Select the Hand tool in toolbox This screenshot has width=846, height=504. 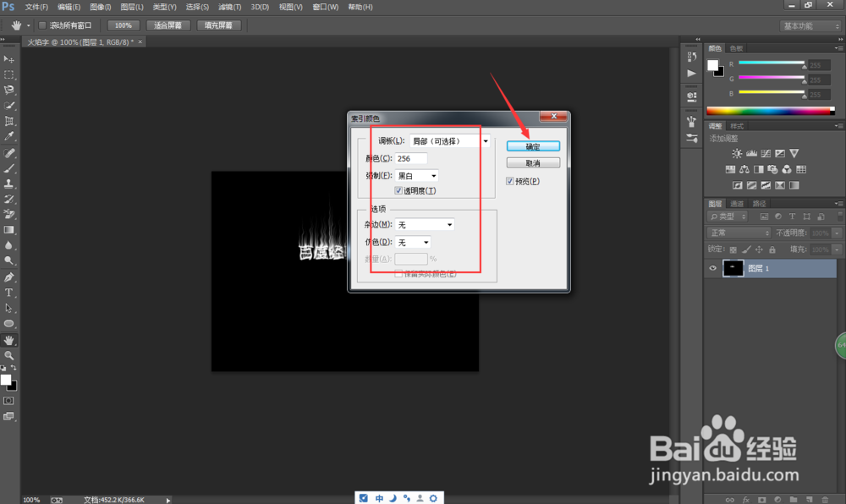[9, 340]
